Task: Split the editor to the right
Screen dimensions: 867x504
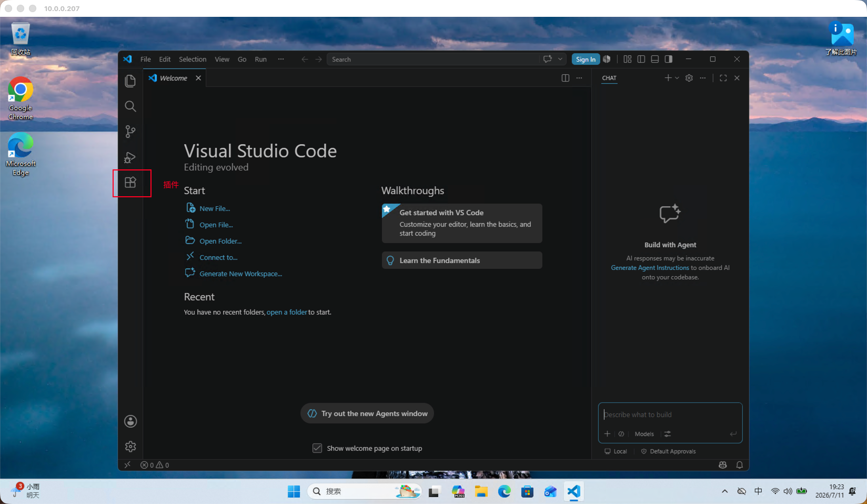Action: pyautogui.click(x=566, y=78)
